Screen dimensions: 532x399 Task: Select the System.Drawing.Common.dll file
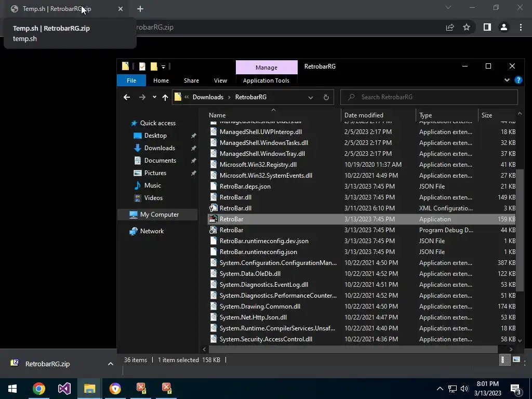(x=362, y=307)
